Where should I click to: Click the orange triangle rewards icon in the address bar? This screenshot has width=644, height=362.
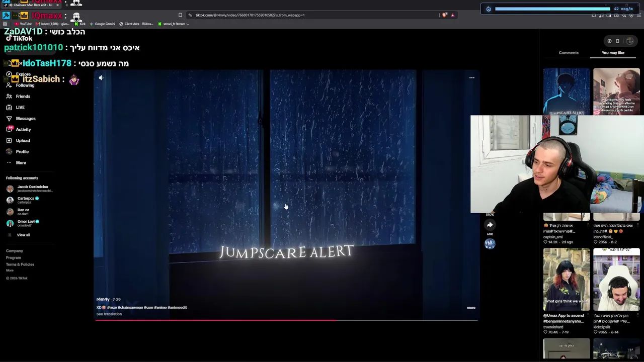click(x=452, y=15)
